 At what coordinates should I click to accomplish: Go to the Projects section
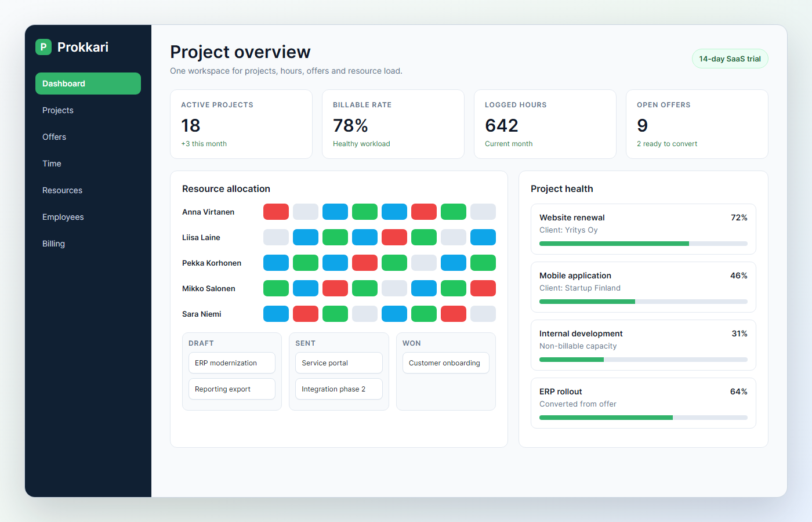88,110
